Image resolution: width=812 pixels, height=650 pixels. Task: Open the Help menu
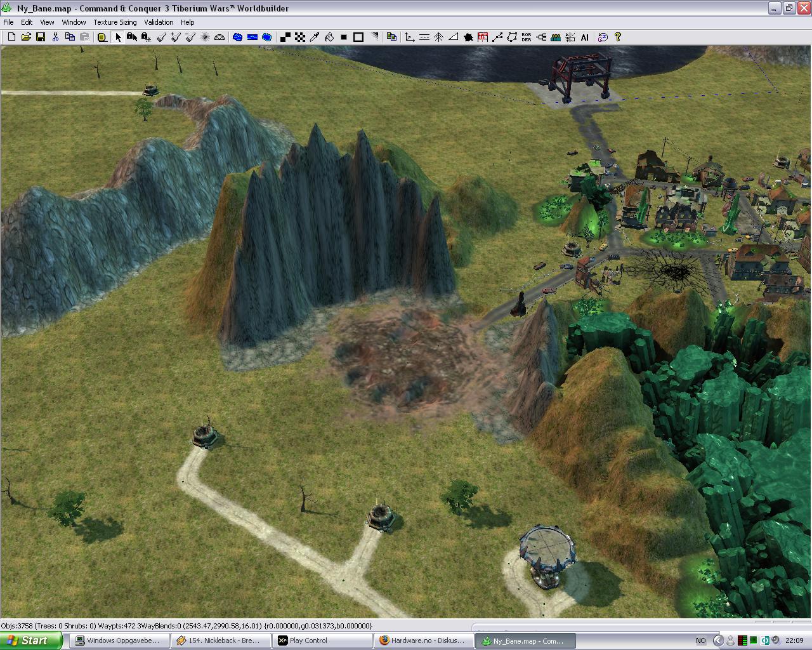[187, 22]
